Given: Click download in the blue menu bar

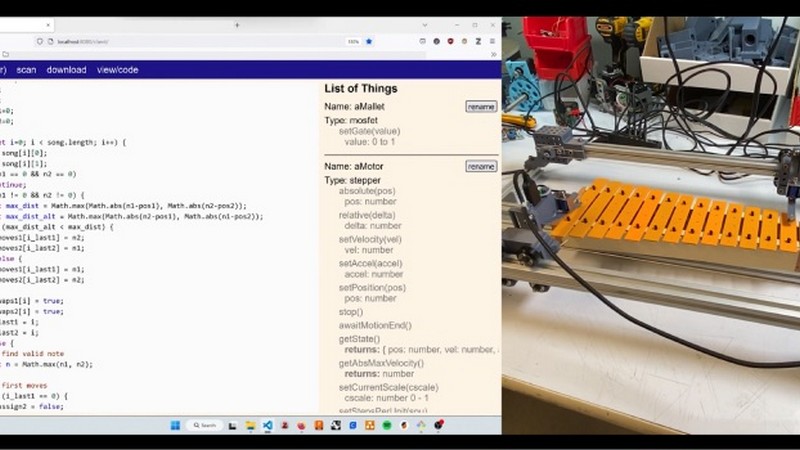Looking at the screenshot, I should pyautogui.click(x=66, y=70).
